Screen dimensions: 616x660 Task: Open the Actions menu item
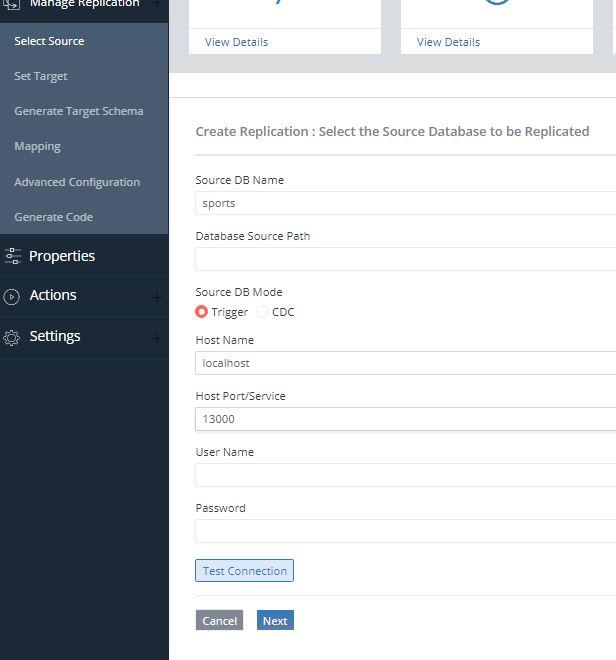[x=53, y=295]
